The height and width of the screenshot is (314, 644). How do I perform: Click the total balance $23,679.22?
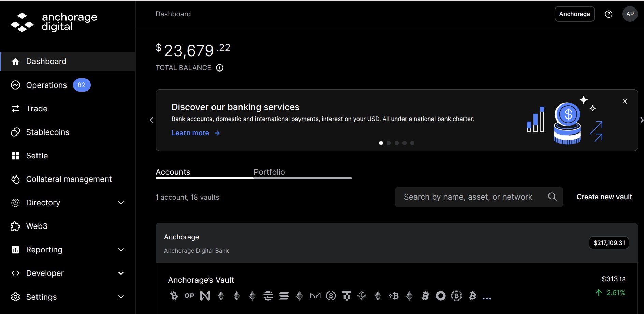[193, 50]
